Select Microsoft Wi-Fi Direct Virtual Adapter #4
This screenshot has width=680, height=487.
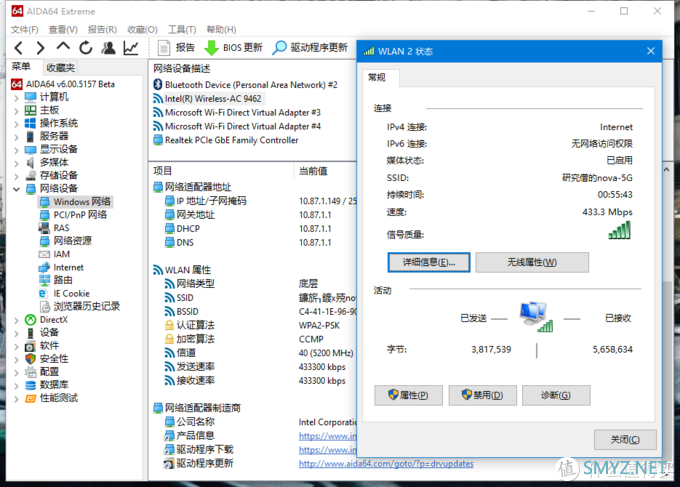pyautogui.click(x=237, y=126)
